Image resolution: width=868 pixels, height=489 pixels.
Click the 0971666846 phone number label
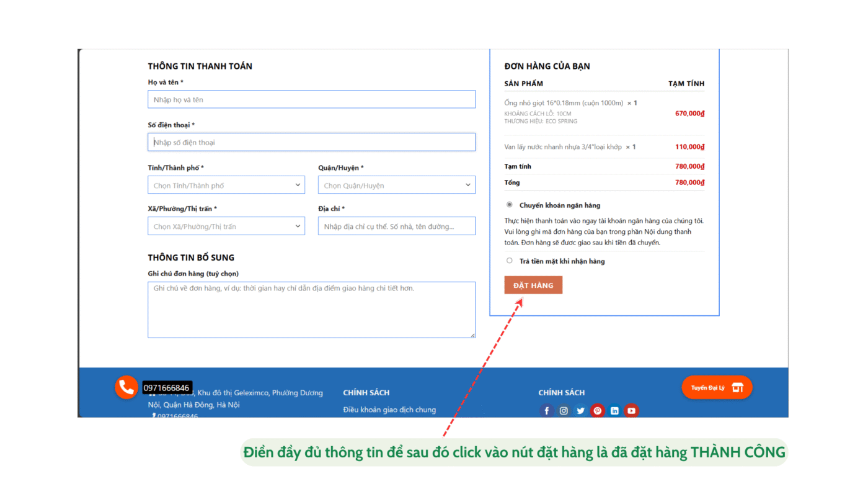(x=167, y=388)
